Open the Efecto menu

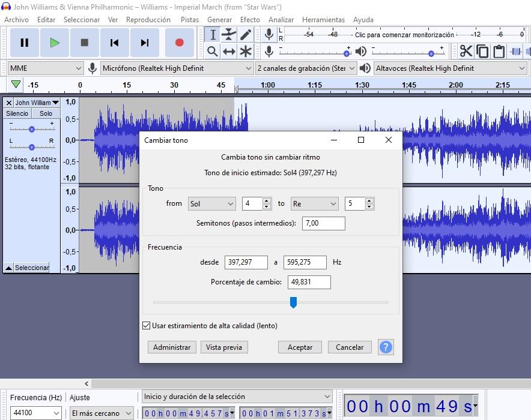coord(249,19)
